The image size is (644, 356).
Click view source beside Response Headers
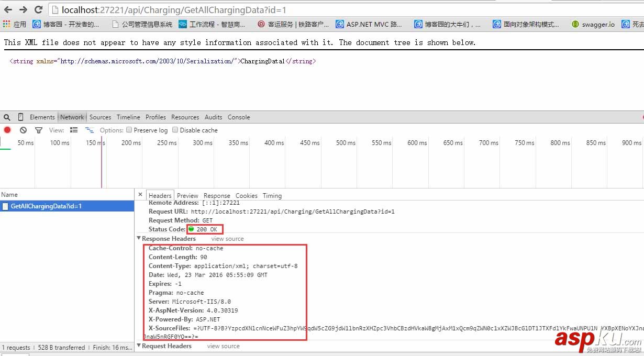[227, 239]
